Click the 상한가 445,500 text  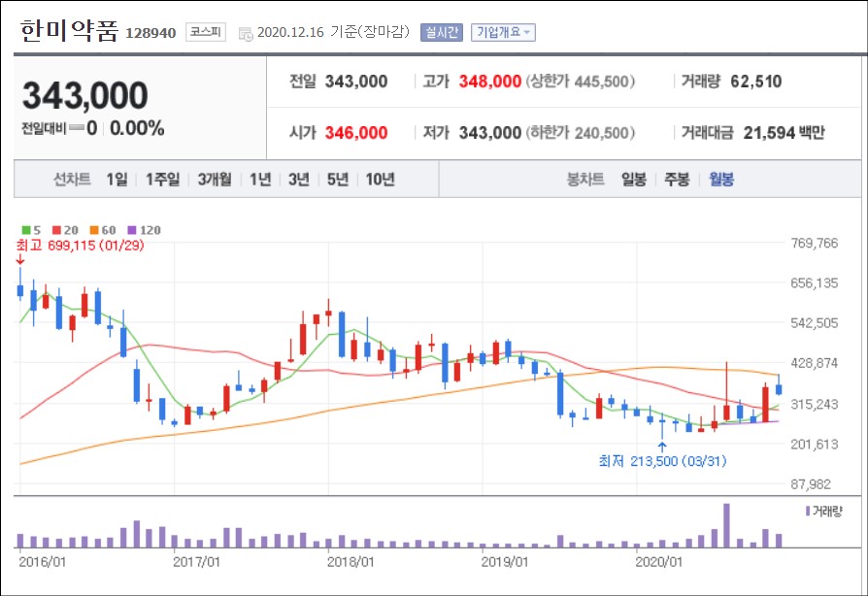pyautogui.click(x=581, y=82)
